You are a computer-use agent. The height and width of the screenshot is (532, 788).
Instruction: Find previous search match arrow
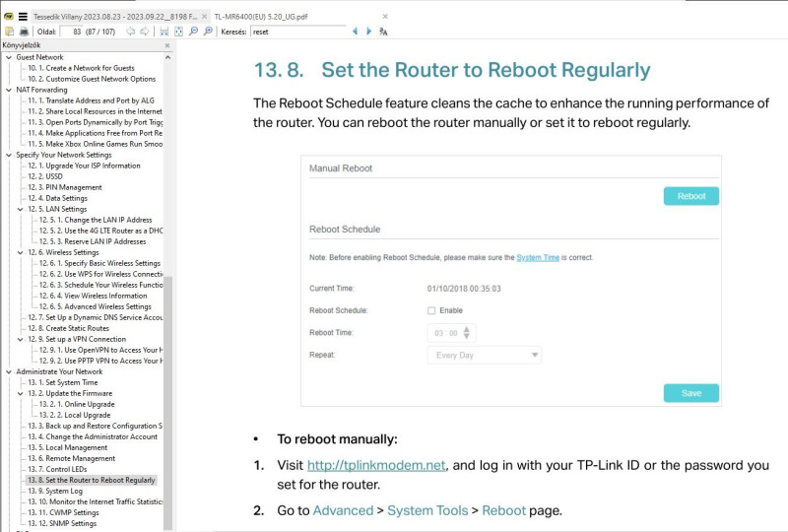tap(355, 32)
